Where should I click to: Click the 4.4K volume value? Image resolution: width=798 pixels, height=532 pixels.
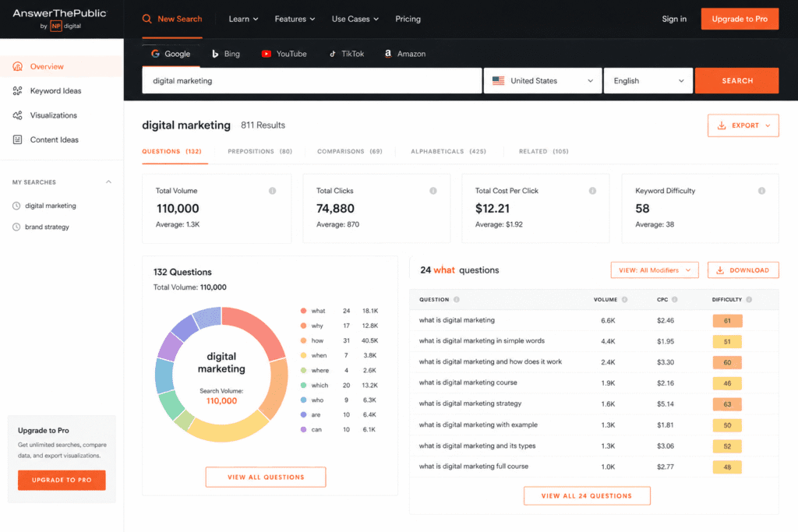tap(608, 342)
